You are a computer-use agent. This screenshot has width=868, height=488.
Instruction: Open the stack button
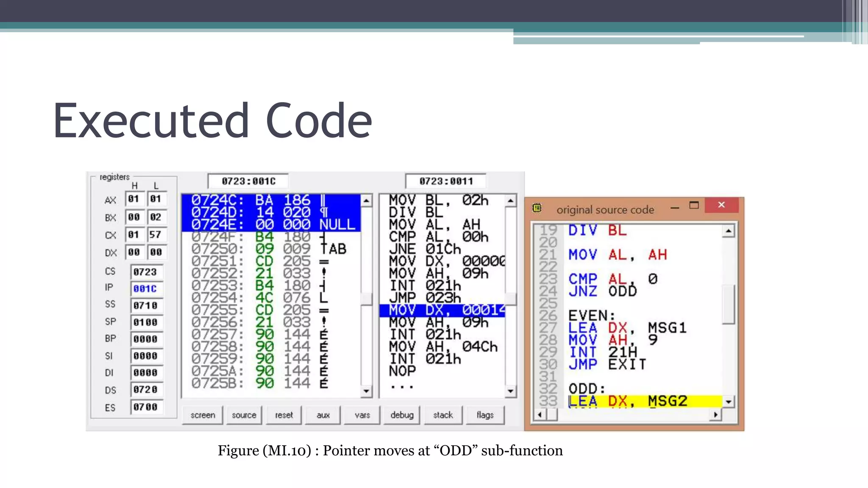coord(443,415)
